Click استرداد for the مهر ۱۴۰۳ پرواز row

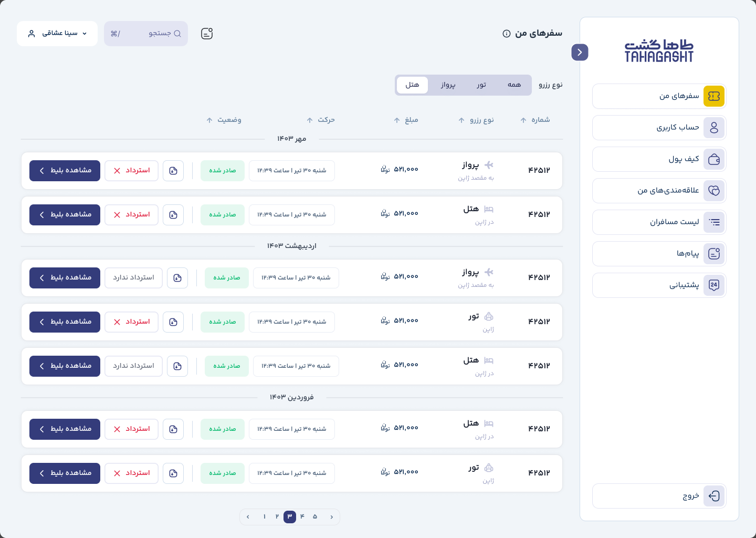pyautogui.click(x=131, y=171)
